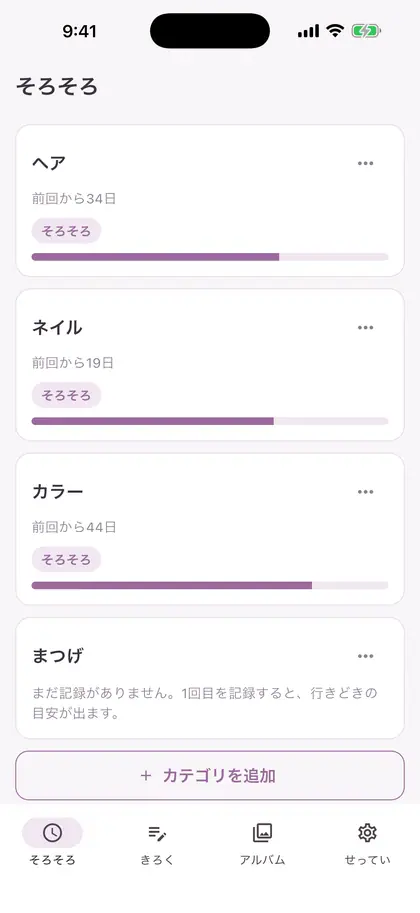Tap the そろそろ badge on カラー card
Viewport: 420px width, 913px height.
[66, 560]
